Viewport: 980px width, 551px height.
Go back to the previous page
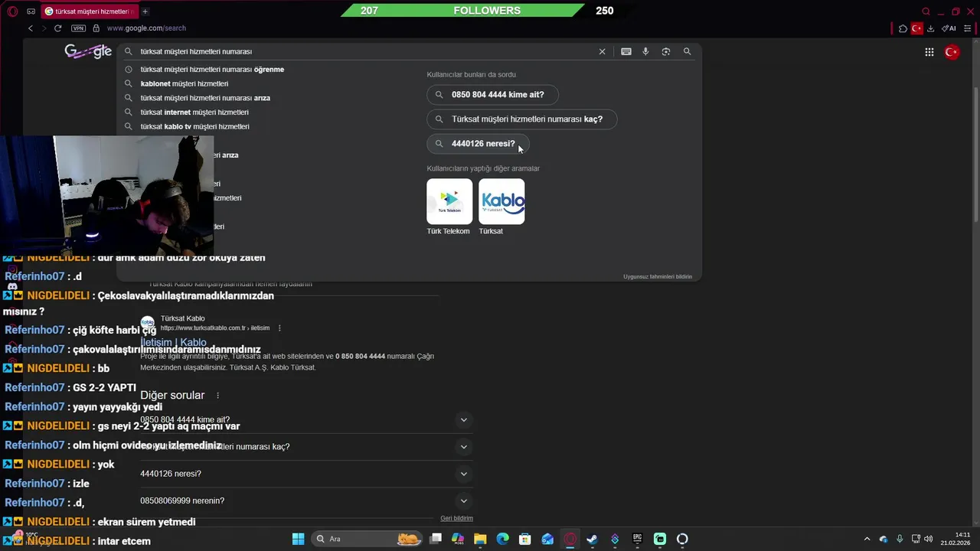31,28
